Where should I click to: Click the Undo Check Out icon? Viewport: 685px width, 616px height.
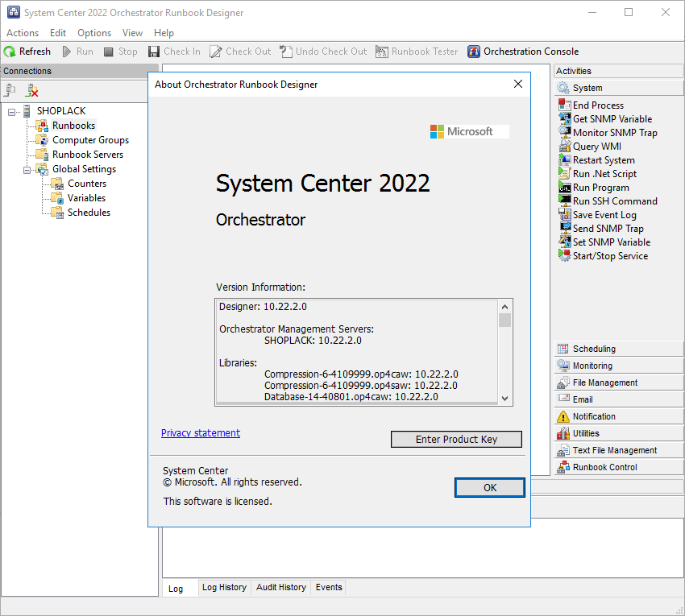tap(286, 52)
